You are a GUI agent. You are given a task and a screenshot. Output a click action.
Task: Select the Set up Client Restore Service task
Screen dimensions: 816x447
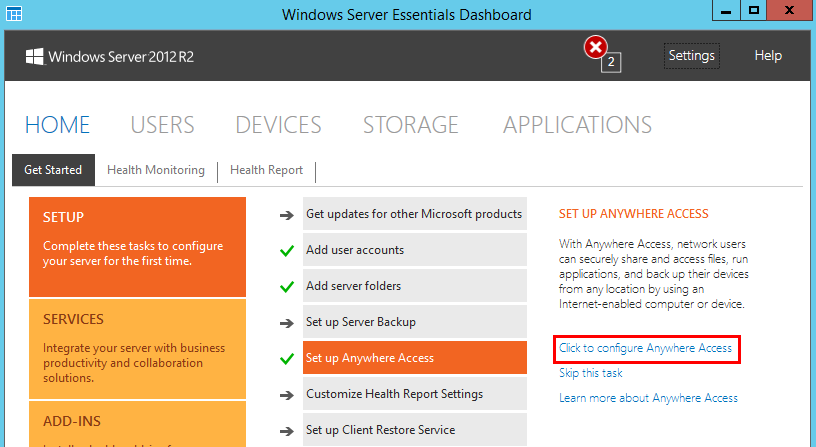point(415,429)
